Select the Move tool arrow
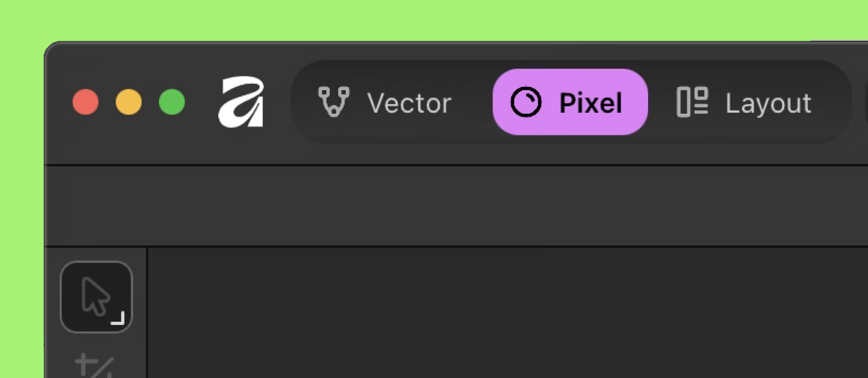 coord(95,296)
